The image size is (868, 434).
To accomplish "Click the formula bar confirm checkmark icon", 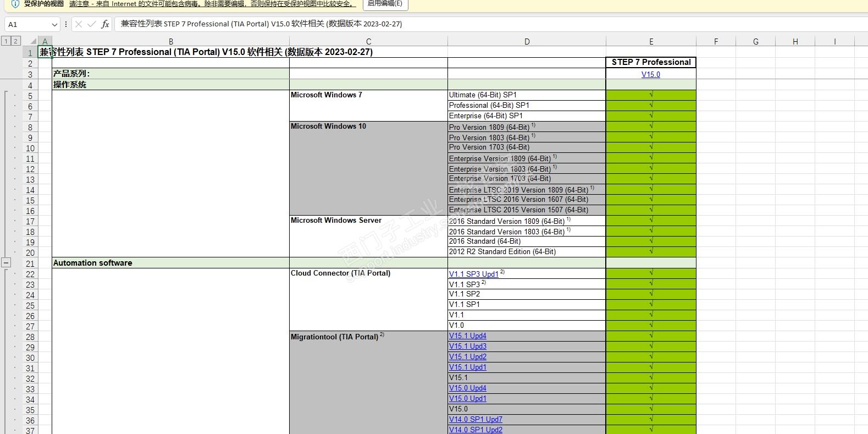I will [92, 24].
